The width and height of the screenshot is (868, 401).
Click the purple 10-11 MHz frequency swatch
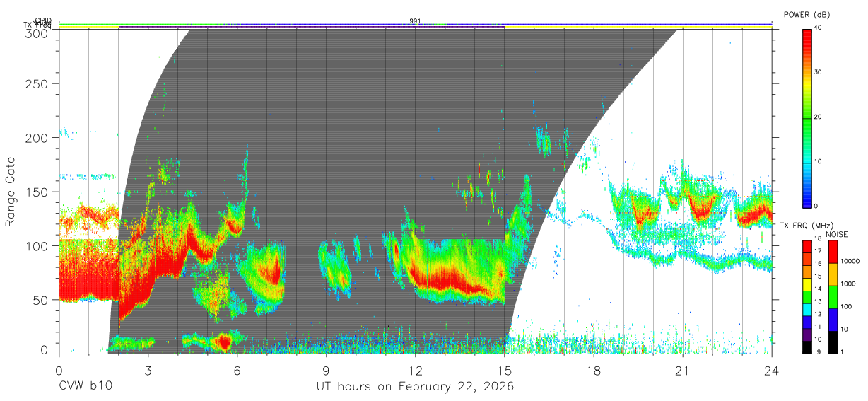click(807, 335)
